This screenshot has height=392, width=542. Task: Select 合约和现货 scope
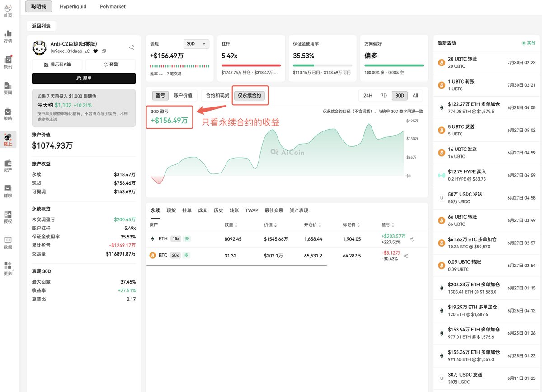tap(217, 95)
